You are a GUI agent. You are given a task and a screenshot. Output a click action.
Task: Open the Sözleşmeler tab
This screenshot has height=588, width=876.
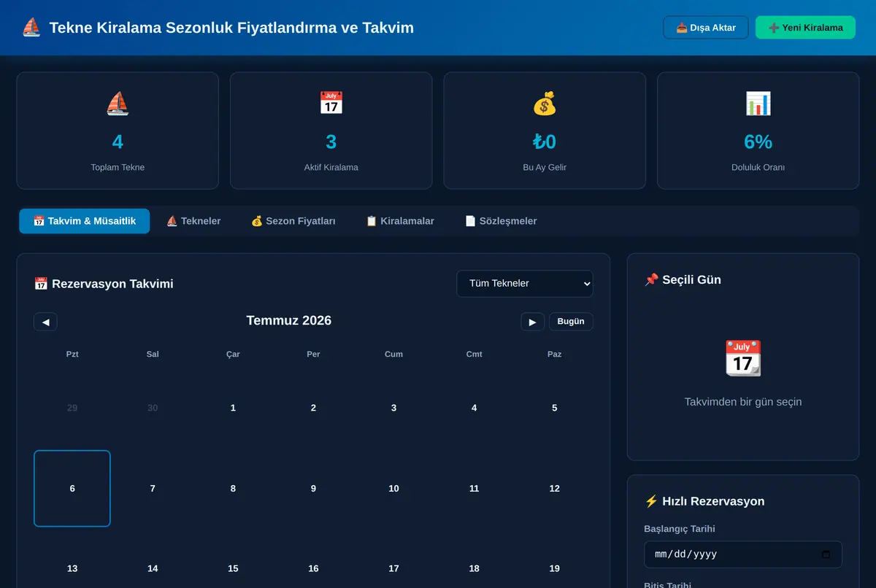[501, 221]
